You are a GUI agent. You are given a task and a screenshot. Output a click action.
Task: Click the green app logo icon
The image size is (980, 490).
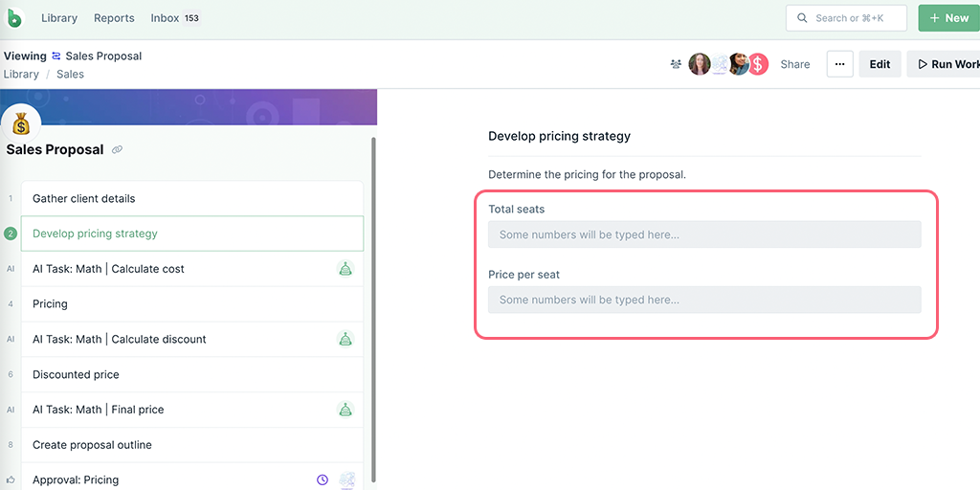point(13,18)
